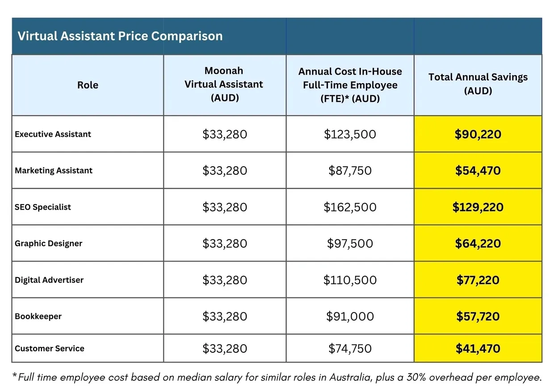Click the $74,750 in-house cost cell

[350, 348]
